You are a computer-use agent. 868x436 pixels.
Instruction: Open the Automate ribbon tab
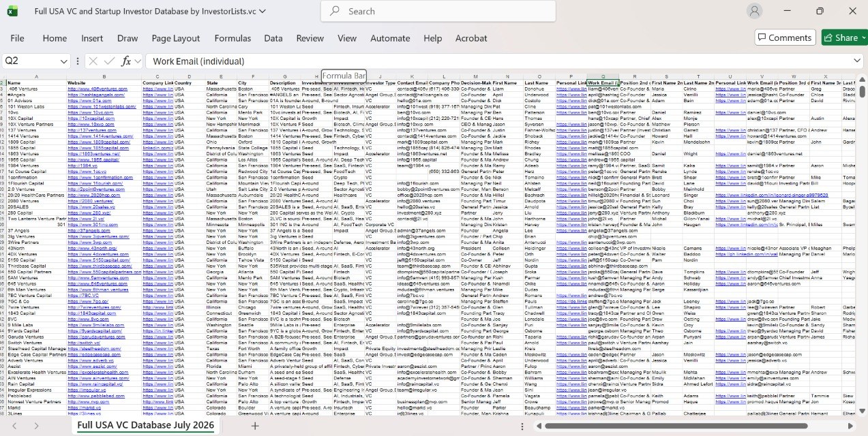390,38
